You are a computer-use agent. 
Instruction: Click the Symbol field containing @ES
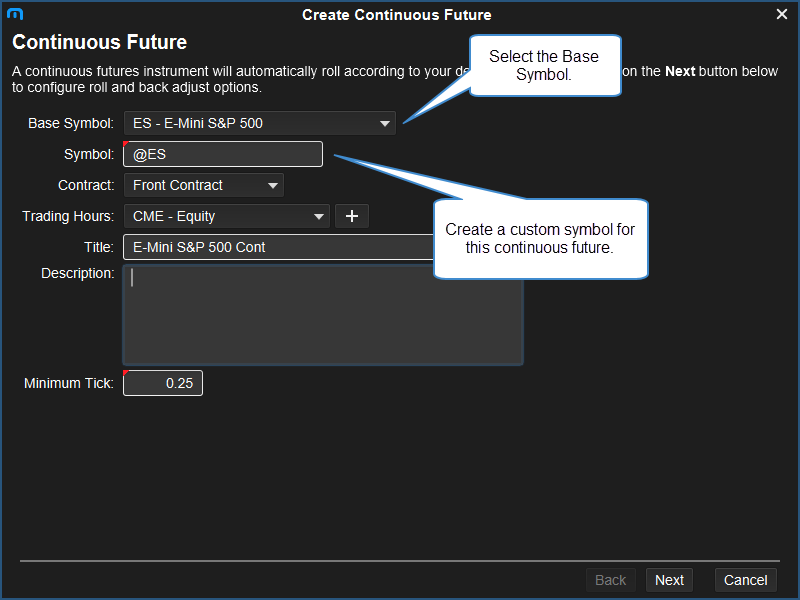click(223, 154)
